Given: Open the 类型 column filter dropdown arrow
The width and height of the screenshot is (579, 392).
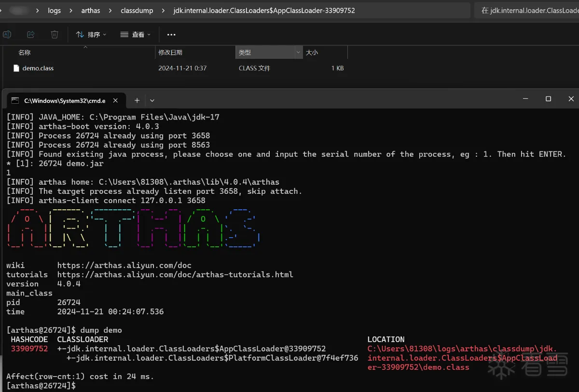Looking at the screenshot, I should (299, 53).
